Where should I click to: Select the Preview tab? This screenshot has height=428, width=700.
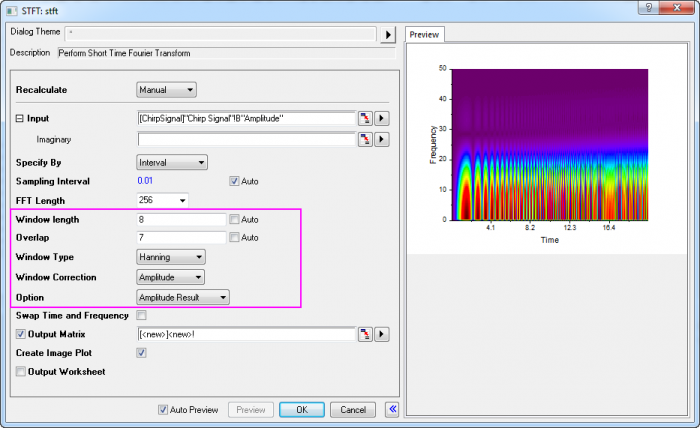point(426,34)
